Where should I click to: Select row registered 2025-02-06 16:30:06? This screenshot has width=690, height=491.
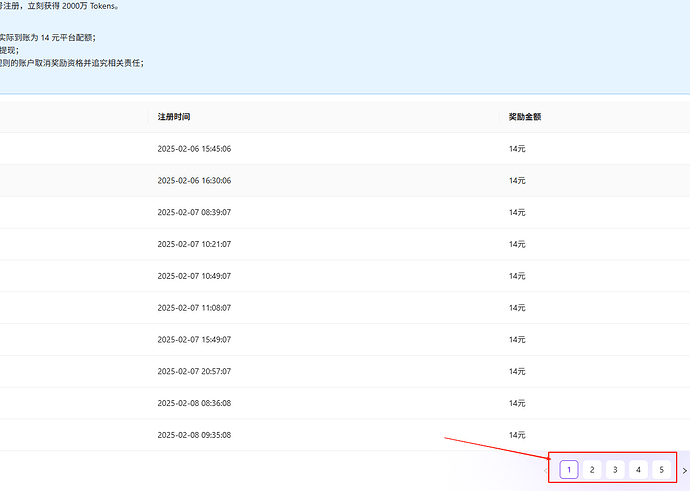point(345,180)
